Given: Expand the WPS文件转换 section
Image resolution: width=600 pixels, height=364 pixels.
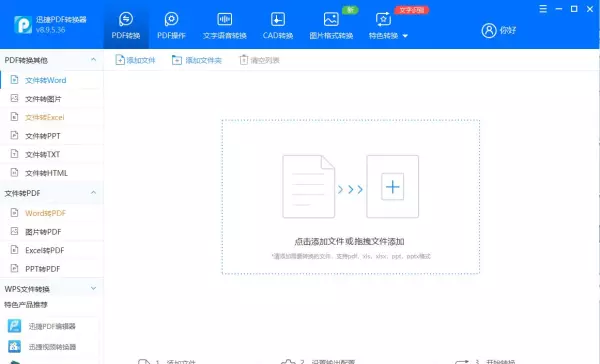Looking at the screenshot, I should (x=93, y=288).
